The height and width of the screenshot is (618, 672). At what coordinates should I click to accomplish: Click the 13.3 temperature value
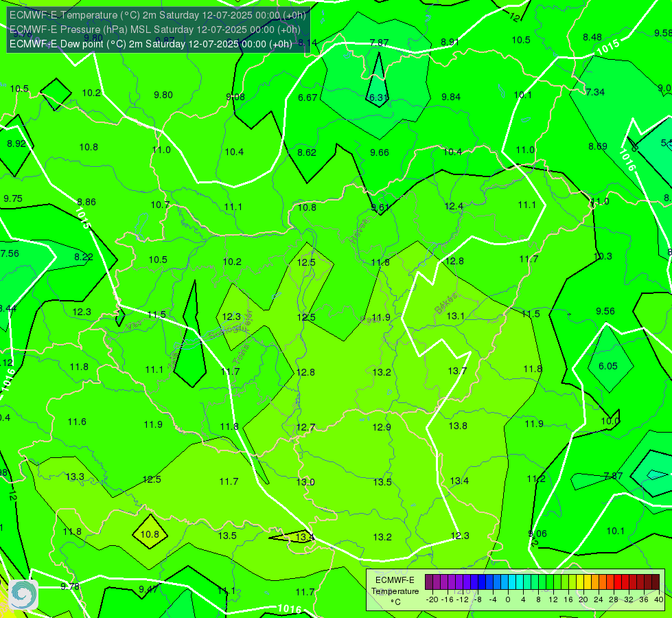click(75, 477)
